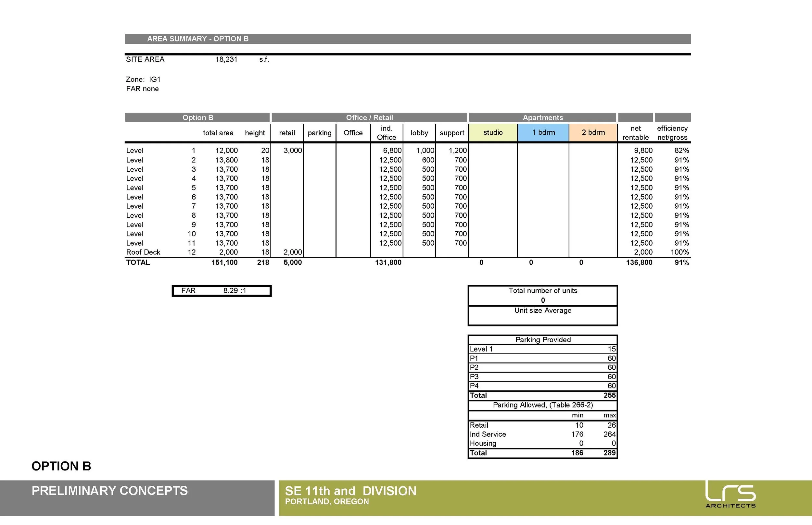Click the studio color header cell
The height and width of the screenshot is (525, 812).
coord(493,132)
